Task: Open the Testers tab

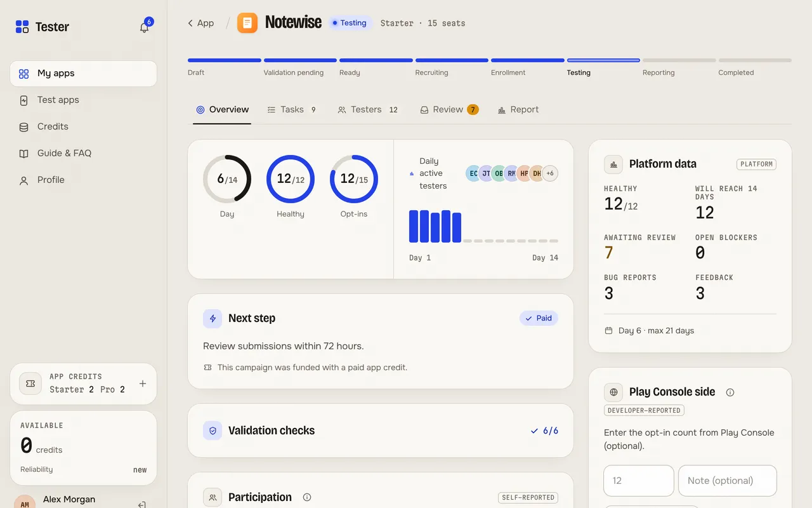Action: [369, 110]
